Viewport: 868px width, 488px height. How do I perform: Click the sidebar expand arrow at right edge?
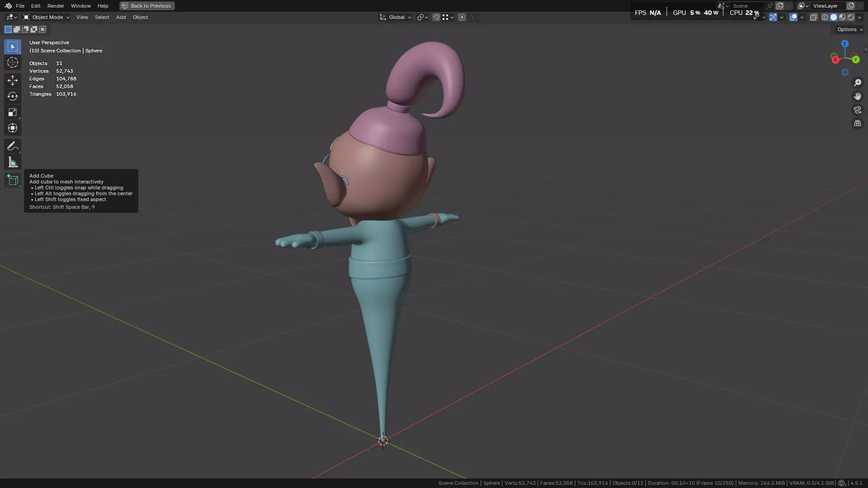coord(865,50)
